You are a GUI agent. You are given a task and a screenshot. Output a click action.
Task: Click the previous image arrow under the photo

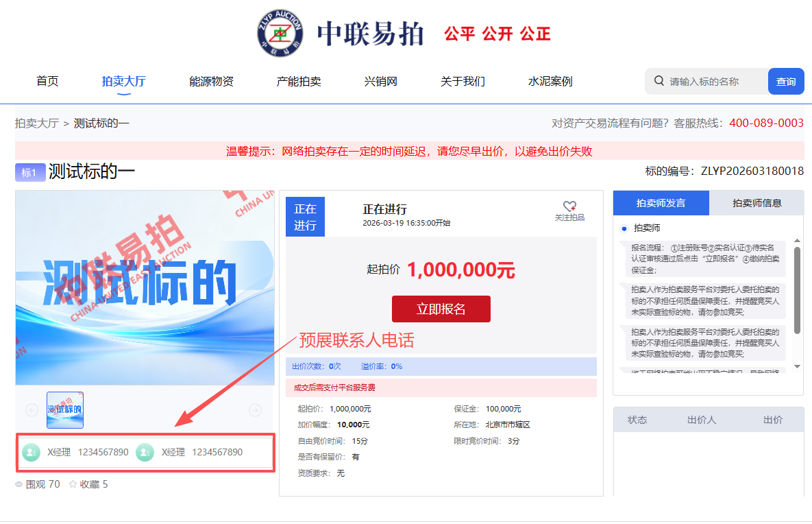pos(32,410)
